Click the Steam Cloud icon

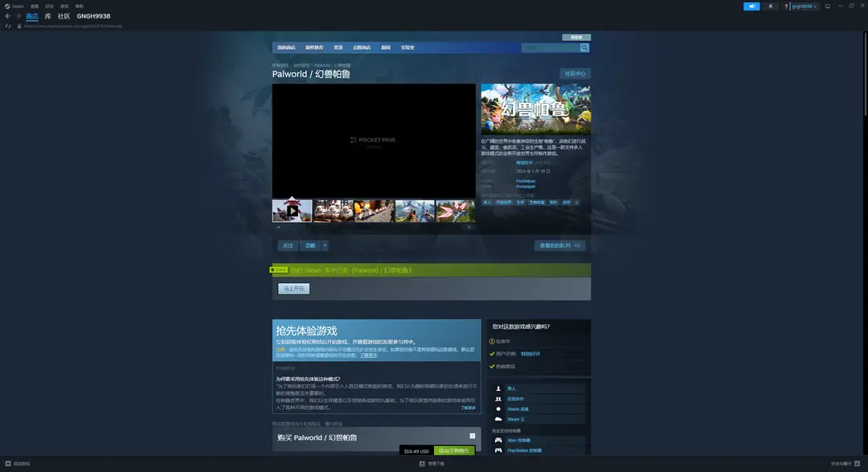click(x=498, y=420)
